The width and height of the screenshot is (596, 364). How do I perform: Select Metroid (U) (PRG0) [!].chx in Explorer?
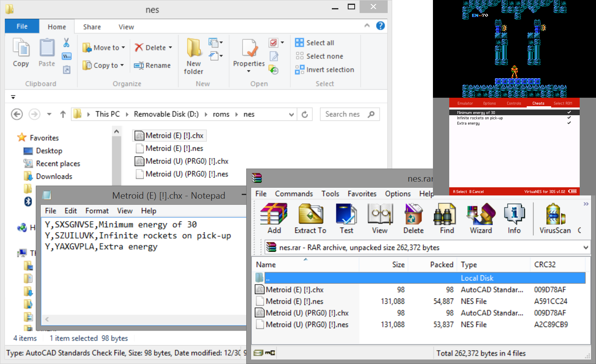pyautogui.click(x=182, y=161)
